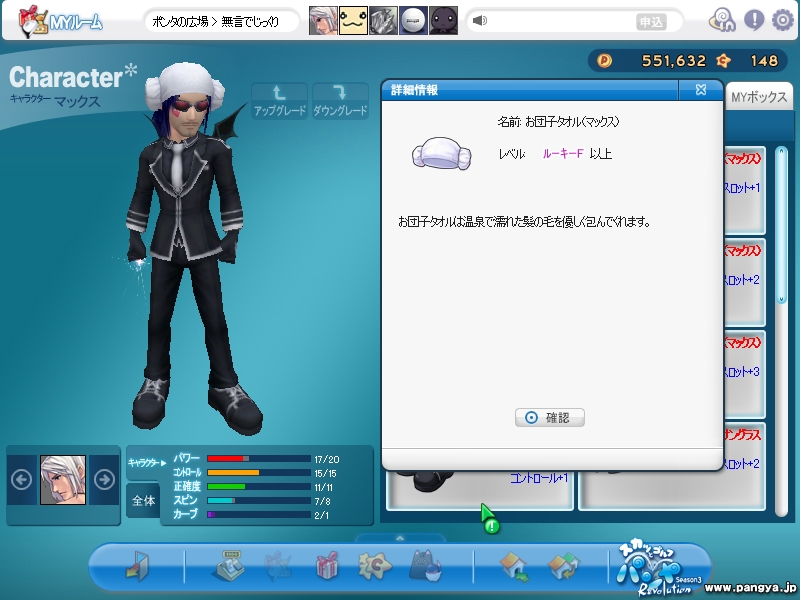
Task: Click the house with refresh arrows icon
Action: click(564, 566)
